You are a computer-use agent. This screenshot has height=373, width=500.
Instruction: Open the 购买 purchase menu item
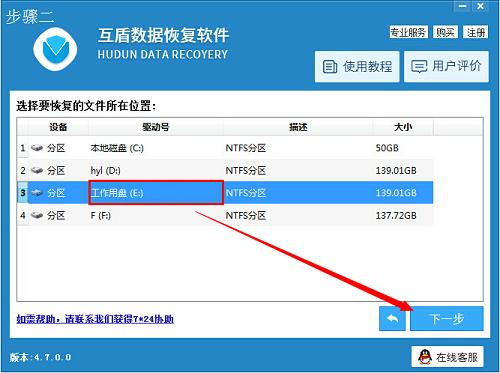coord(446,32)
